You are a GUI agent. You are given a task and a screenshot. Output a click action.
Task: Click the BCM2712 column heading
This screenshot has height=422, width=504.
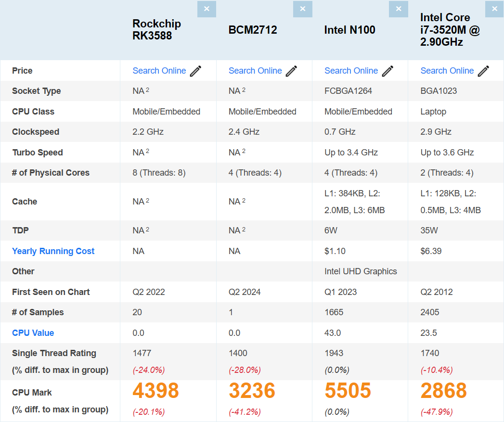253,30
